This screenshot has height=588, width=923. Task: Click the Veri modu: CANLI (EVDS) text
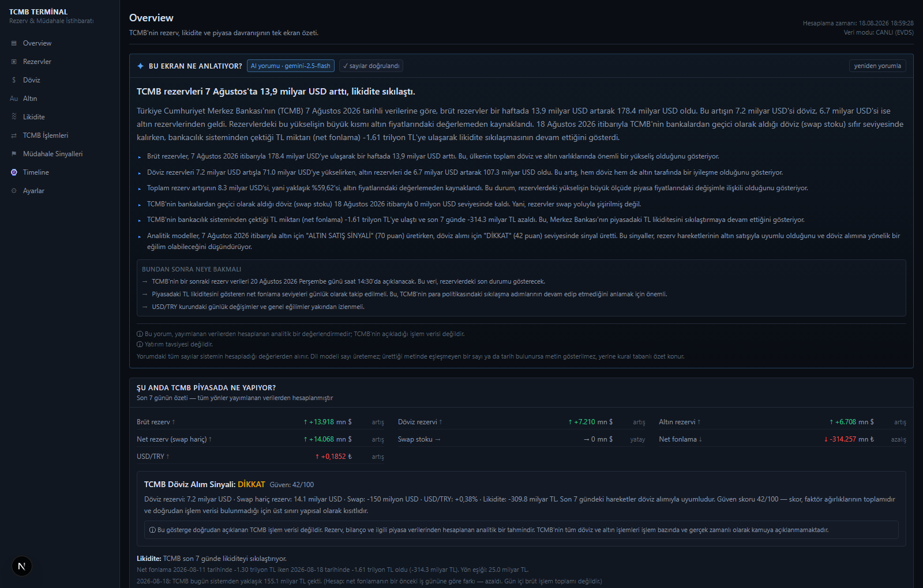pos(879,32)
